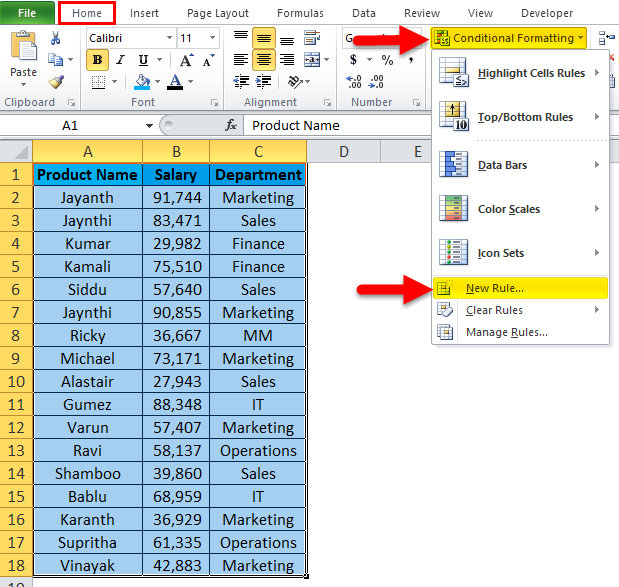Switch to the Developer tab
The image size is (619, 587).
(x=547, y=13)
